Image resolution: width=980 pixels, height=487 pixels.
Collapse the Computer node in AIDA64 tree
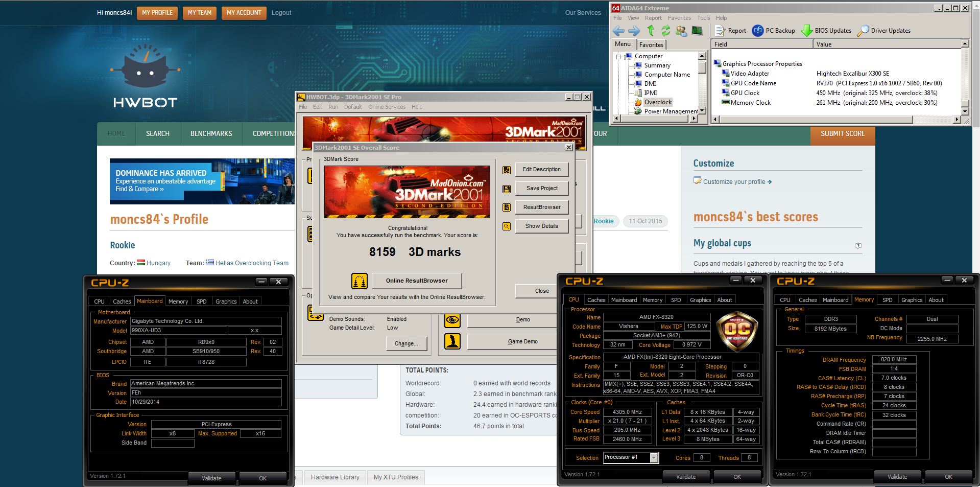(618, 57)
